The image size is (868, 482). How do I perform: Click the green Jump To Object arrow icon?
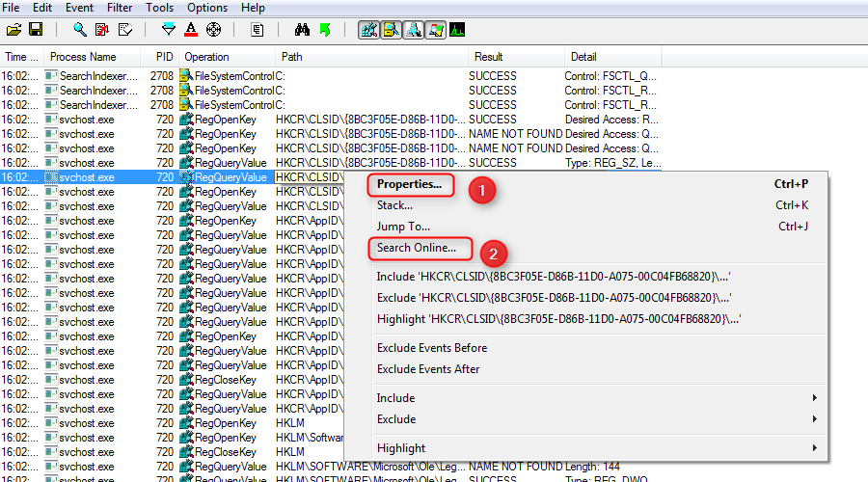[326, 30]
